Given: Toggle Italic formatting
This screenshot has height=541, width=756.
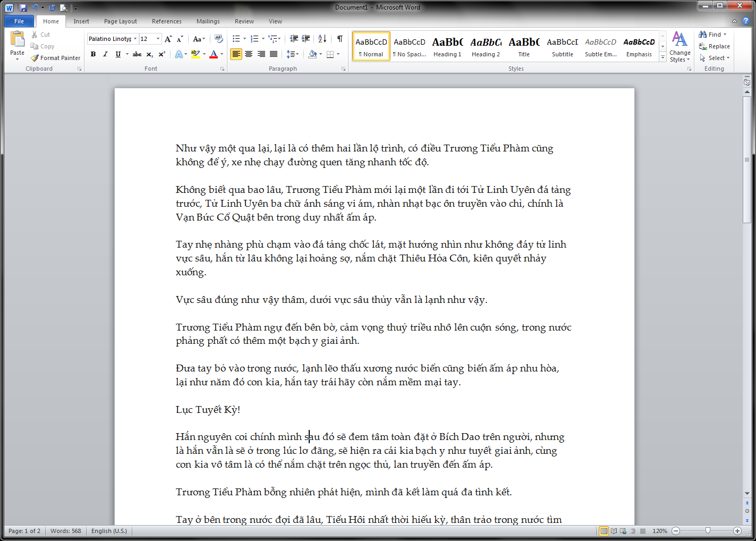Looking at the screenshot, I should pyautogui.click(x=105, y=54).
